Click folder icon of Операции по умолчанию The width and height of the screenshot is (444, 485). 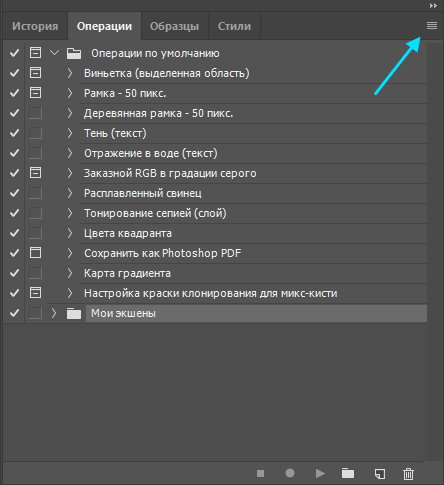(x=74, y=53)
